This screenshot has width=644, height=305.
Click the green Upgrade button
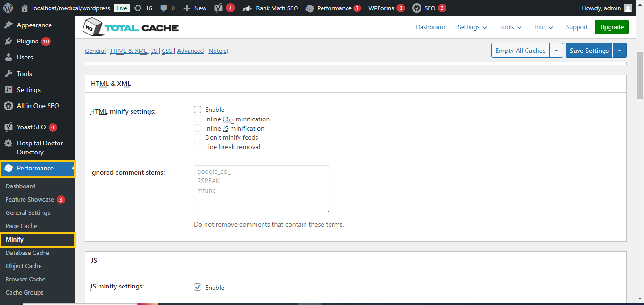pos(612,27)
